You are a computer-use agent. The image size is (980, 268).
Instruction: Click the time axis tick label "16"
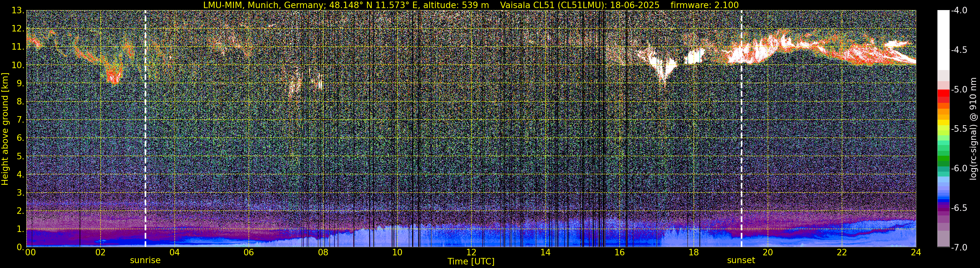(619, 252)
